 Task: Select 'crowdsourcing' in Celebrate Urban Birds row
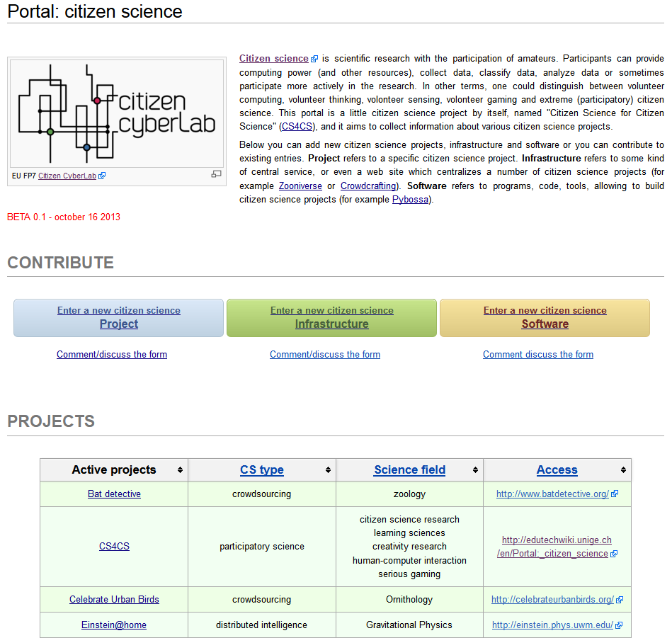[261, 599]
